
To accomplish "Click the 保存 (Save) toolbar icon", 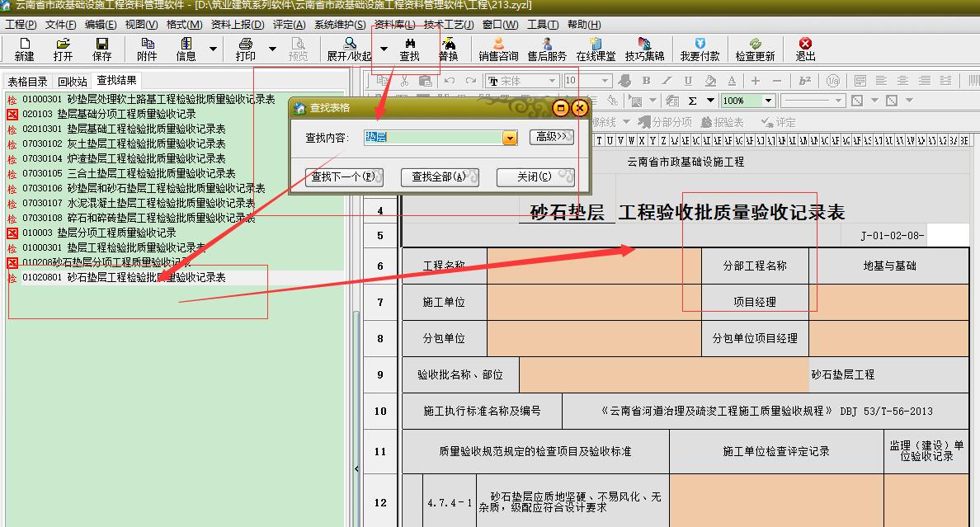I will pos(102,49).
